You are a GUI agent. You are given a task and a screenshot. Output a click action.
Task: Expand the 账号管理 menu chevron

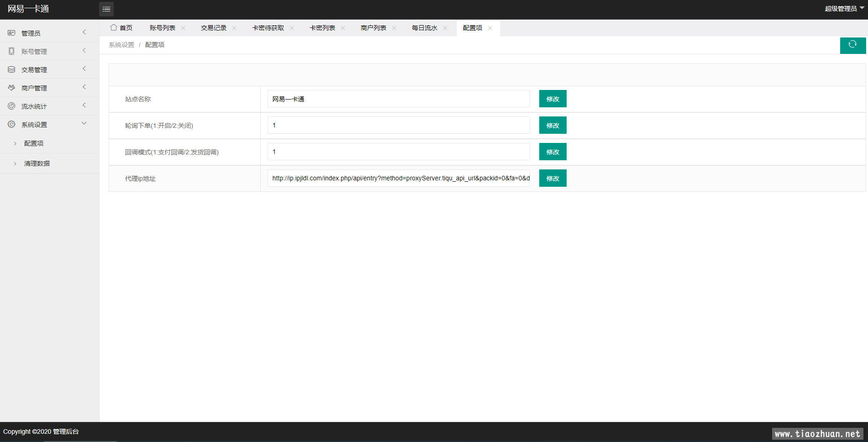[84, 50]
